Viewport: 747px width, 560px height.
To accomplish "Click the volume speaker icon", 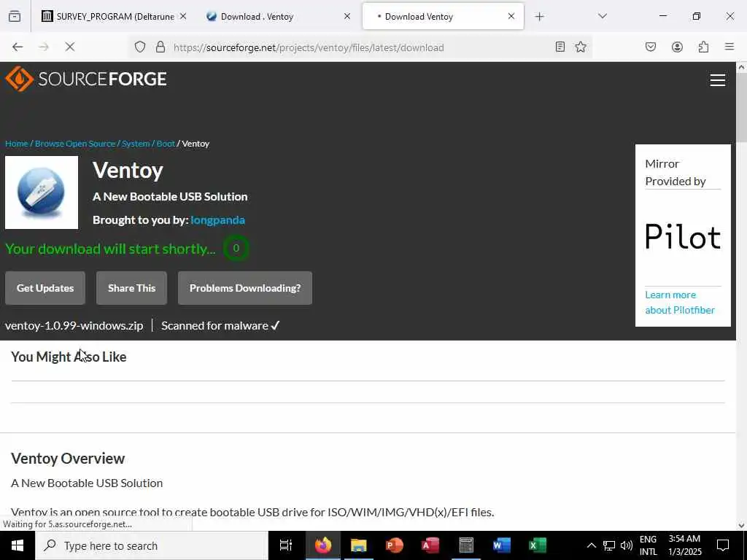I will click(x=627, y=545).
